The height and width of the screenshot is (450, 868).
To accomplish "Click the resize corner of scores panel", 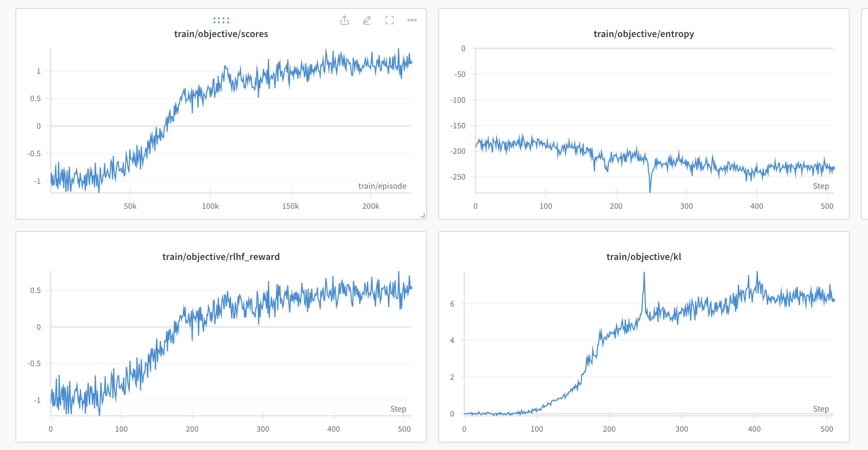I will 423,215.
